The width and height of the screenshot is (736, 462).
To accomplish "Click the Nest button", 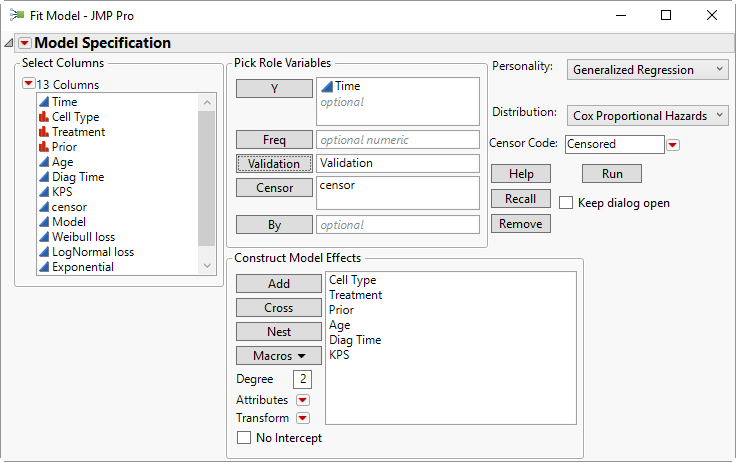I will click(x=278, y=331).
